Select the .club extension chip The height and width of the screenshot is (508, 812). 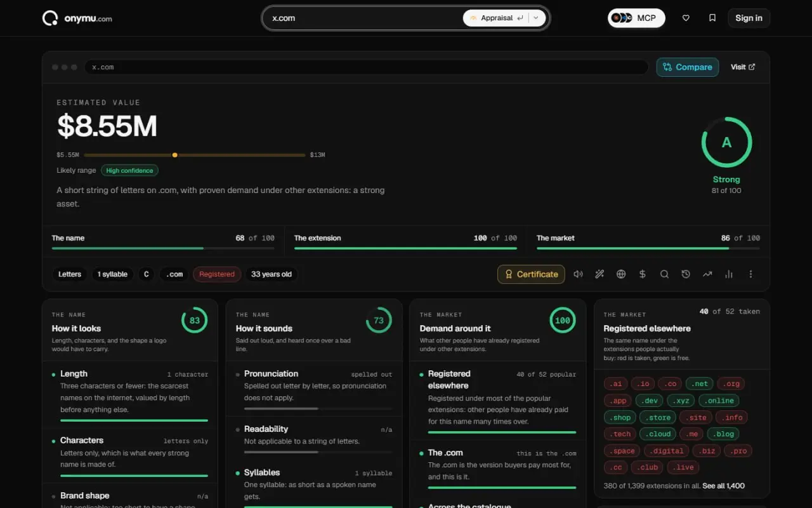[647, 467]
